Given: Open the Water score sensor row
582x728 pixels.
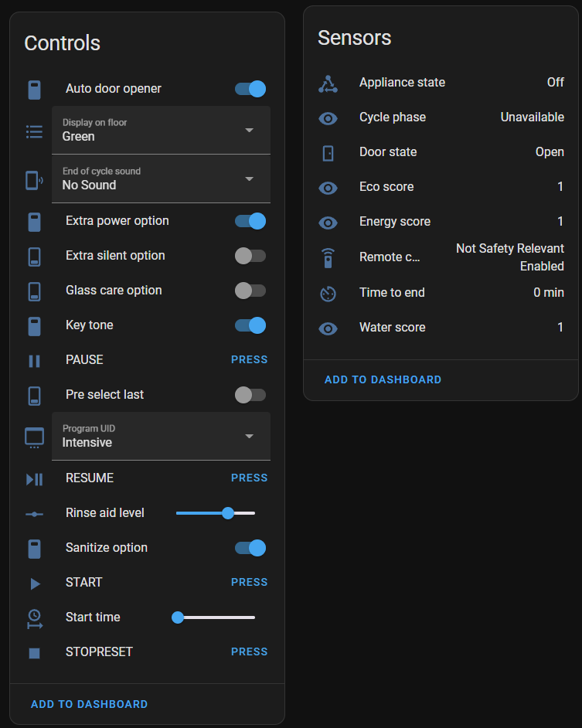Looking at the screenshot, I should point(441,328).
